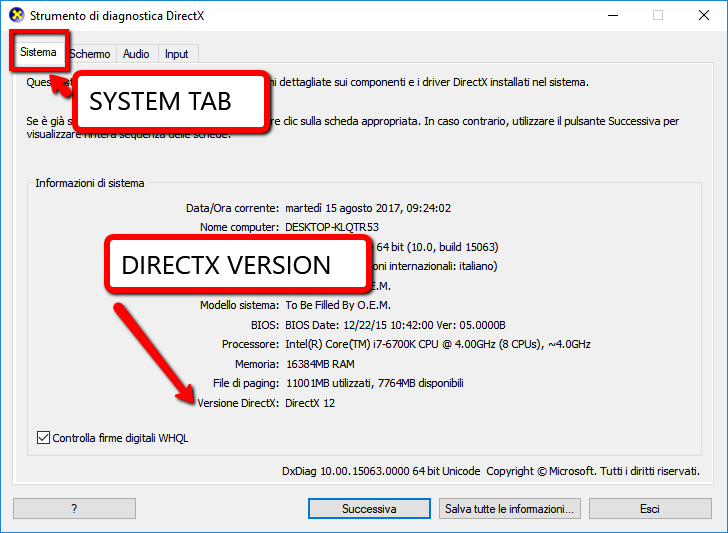The height and width of the screenshot is (533, 728).
Task: Select the 'Processore:' label
Action: (251, 344)
